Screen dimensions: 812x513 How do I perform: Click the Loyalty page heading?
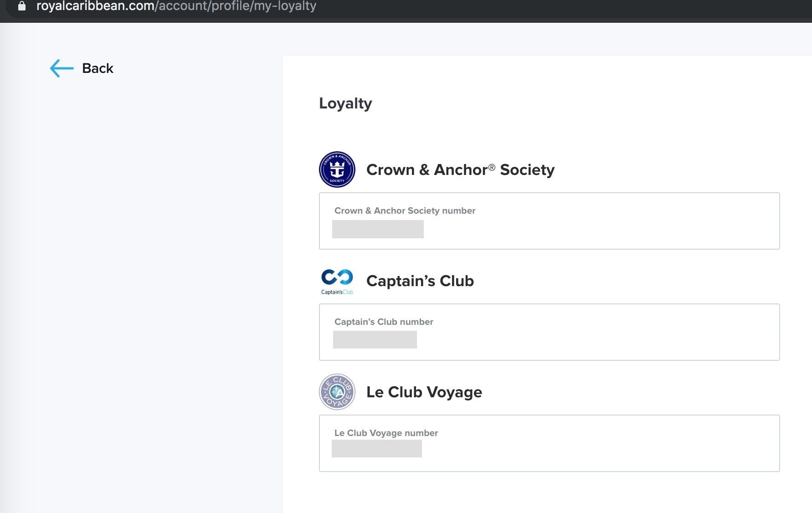tap(345, 103)
